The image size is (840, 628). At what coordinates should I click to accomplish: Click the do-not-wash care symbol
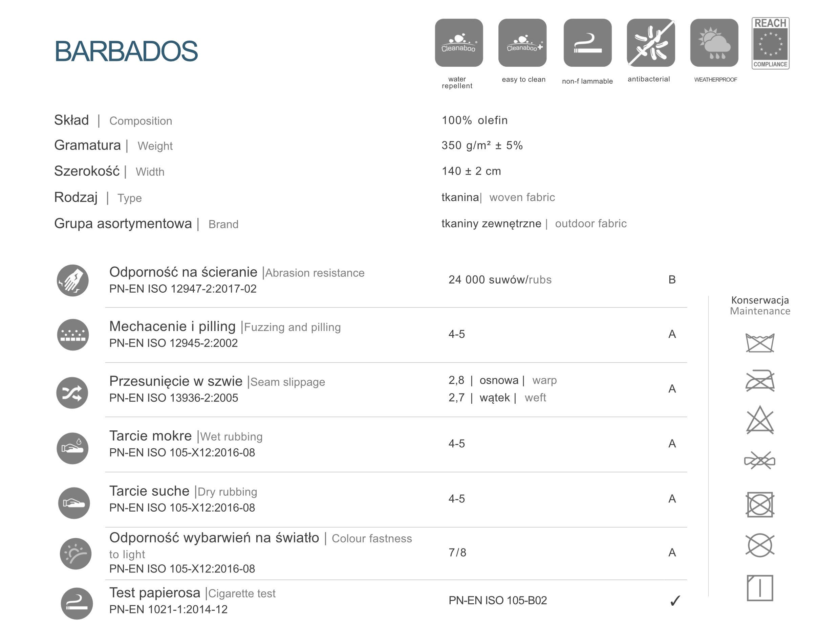click(760, 343)
